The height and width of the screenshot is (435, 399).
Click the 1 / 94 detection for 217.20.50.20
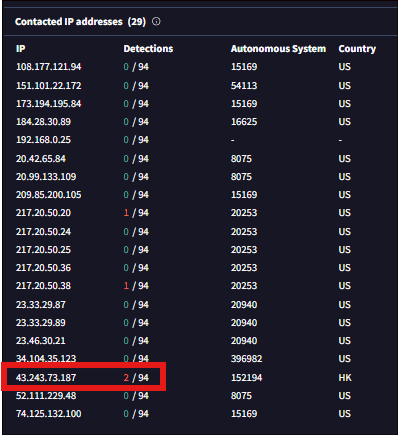click(136, 213)
